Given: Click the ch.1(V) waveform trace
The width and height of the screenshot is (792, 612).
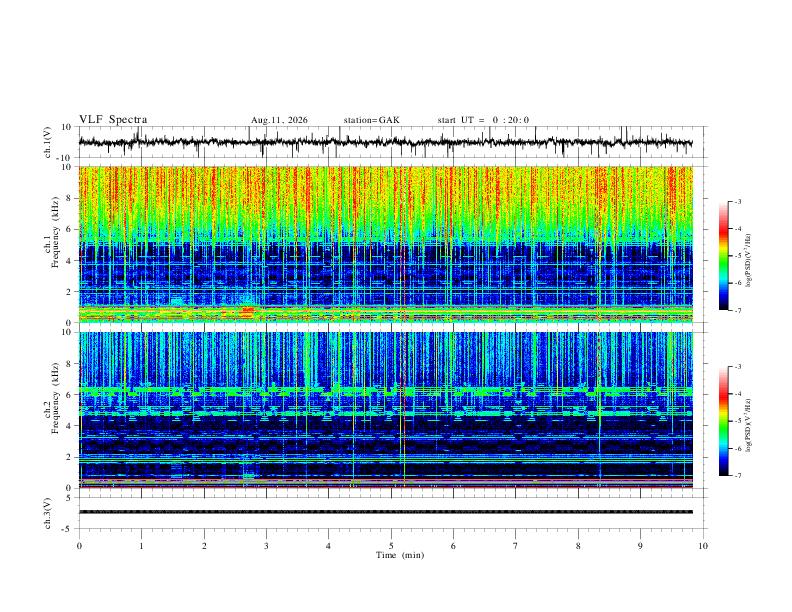Looking at the screenshot, I should (385, 142).
